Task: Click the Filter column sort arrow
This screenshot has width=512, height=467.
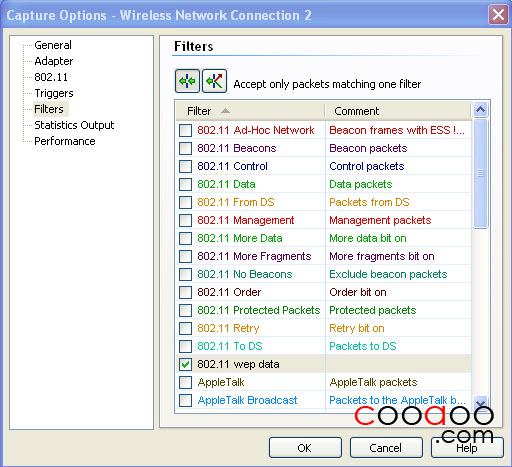Action: point(225,111)
